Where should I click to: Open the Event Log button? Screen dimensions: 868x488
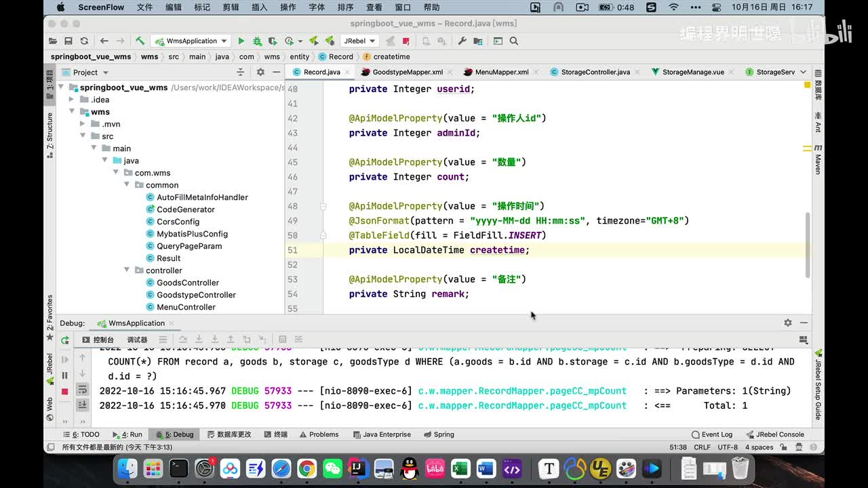tap(712, 434)
